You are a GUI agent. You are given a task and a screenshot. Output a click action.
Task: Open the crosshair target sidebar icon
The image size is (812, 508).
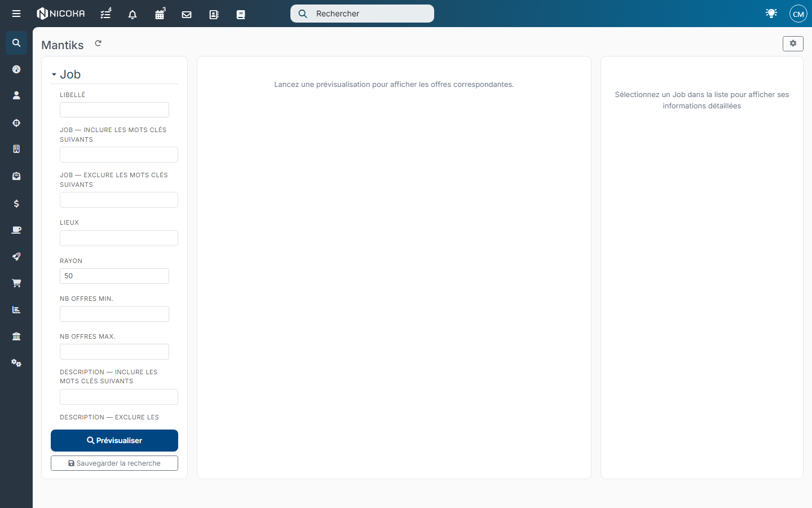16,122
